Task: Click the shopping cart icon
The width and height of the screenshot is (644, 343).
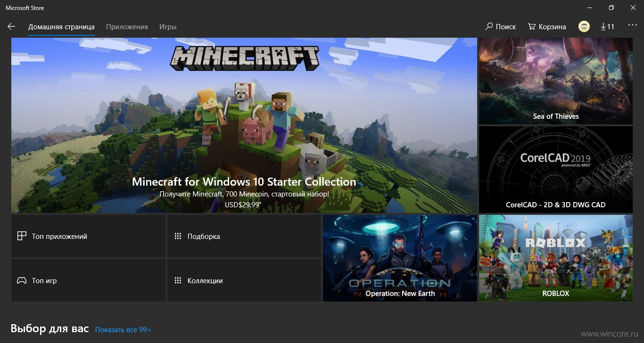Action: 532,26
